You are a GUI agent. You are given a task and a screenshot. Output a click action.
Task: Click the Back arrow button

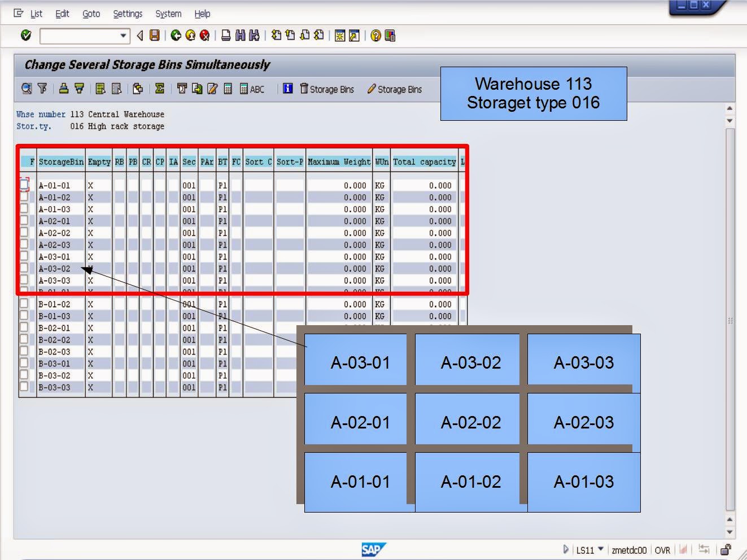(x=139, y=36)
